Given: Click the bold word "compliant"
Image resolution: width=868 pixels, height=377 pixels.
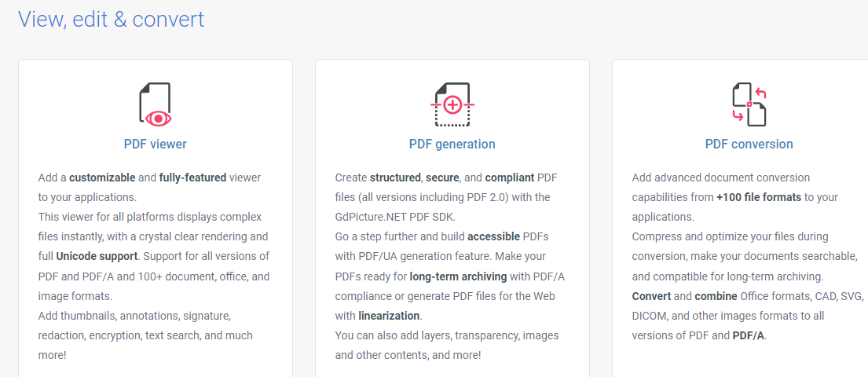Looking at the screenshot, I should [510, 178].
